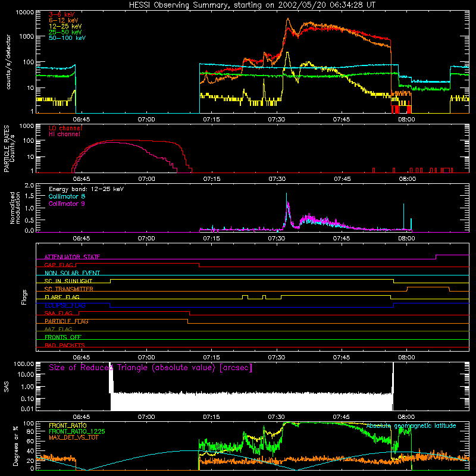The image size is (476, 476).
Task: Click the counts/s/detector axis label
Action: tap(8, 62)
